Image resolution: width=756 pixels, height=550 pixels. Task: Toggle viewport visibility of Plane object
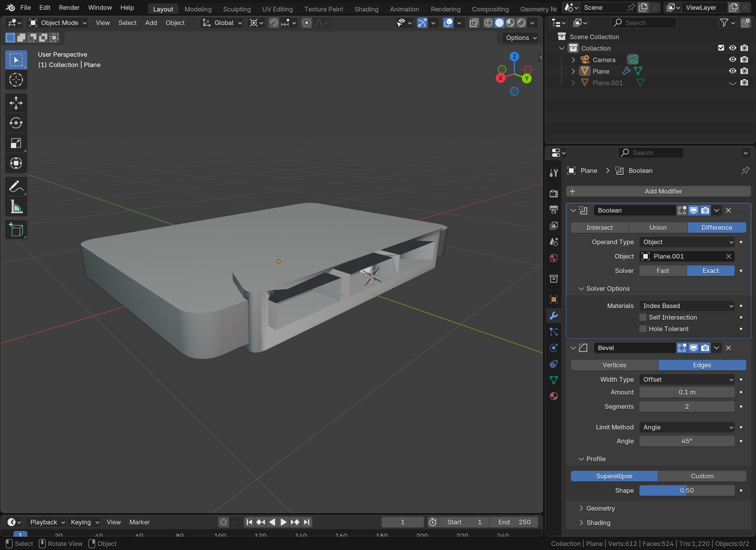click(x=732, y=71)
